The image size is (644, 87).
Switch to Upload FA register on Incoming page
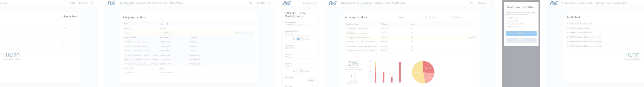[398, 3]
